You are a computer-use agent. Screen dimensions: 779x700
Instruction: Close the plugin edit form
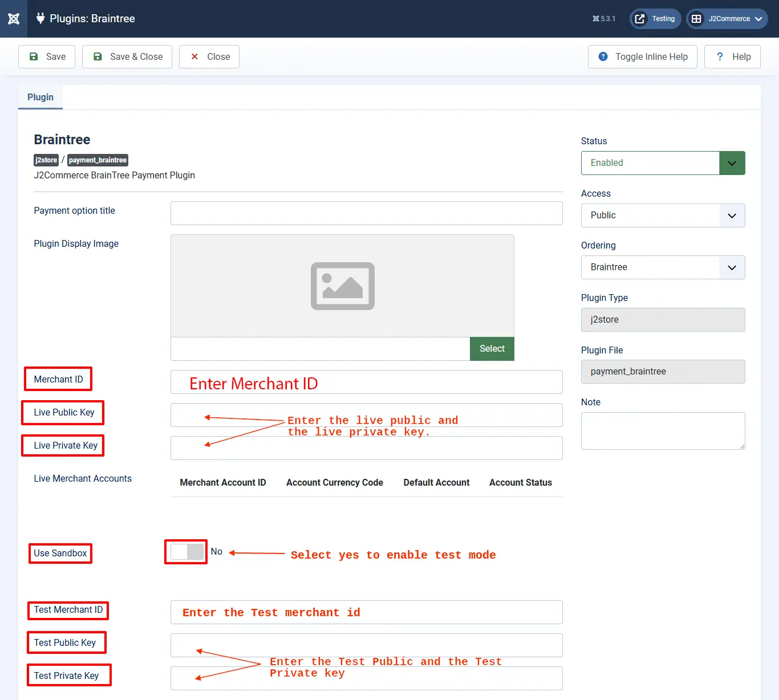209,56
